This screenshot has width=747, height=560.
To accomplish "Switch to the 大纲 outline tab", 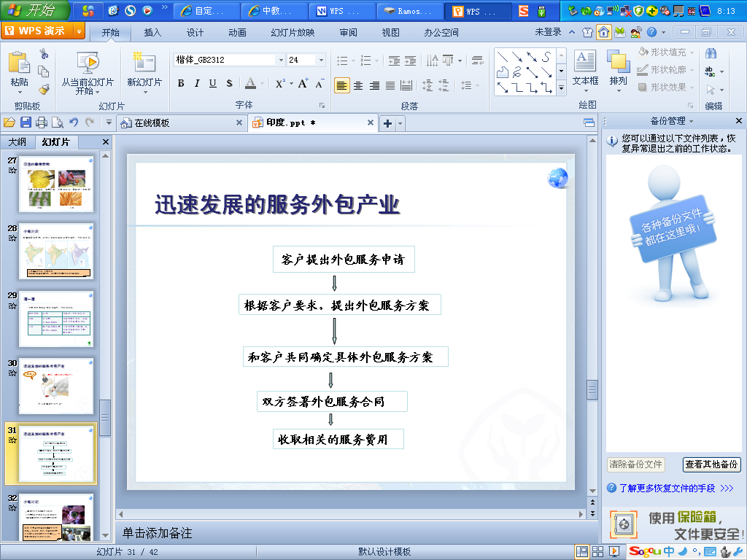I will click(x=18, y=141).
